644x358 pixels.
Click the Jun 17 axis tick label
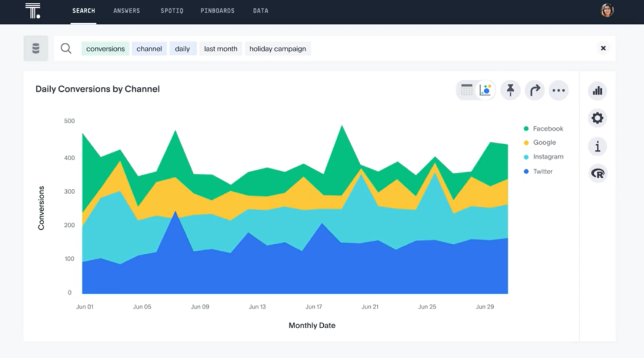tap(314, 307)
